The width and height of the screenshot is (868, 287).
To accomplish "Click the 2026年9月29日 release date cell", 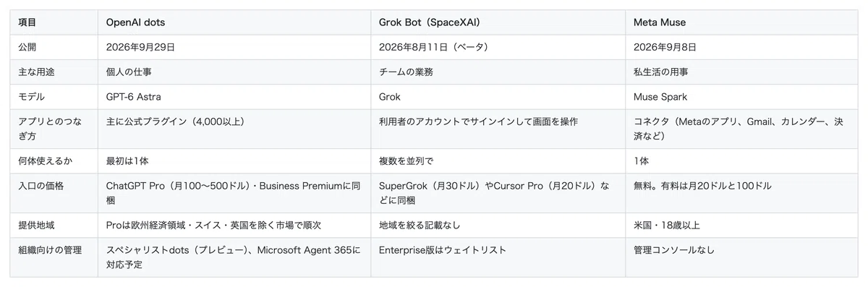I will (234, 47).
